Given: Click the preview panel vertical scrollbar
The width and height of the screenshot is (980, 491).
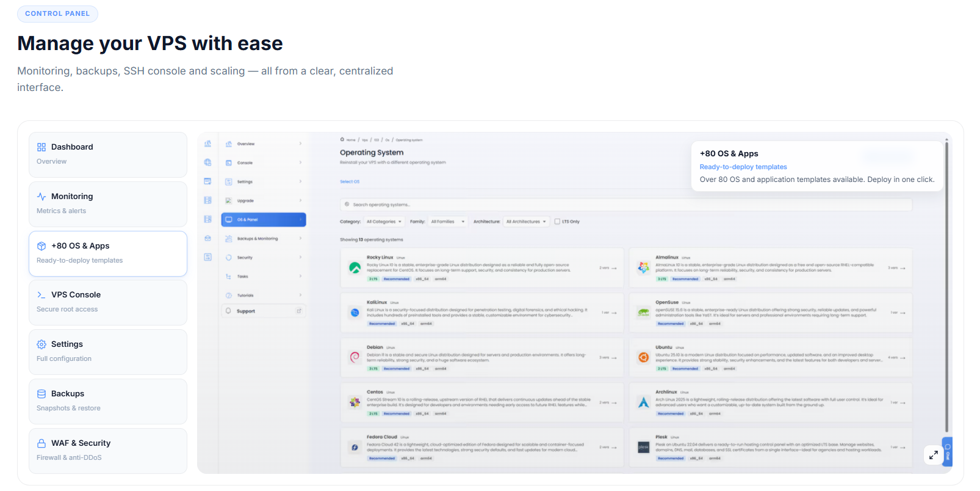Looking at the screenshot, I should [947, 287].
